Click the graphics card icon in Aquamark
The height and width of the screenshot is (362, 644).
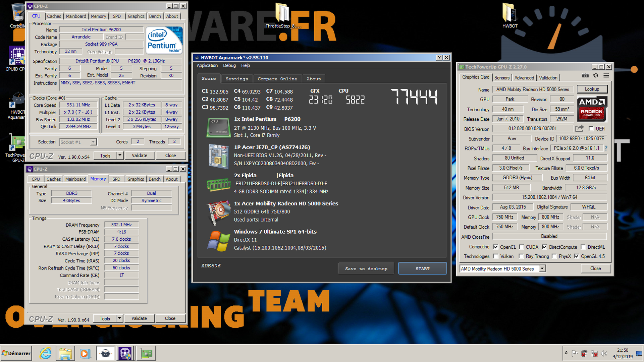(219, 213)
